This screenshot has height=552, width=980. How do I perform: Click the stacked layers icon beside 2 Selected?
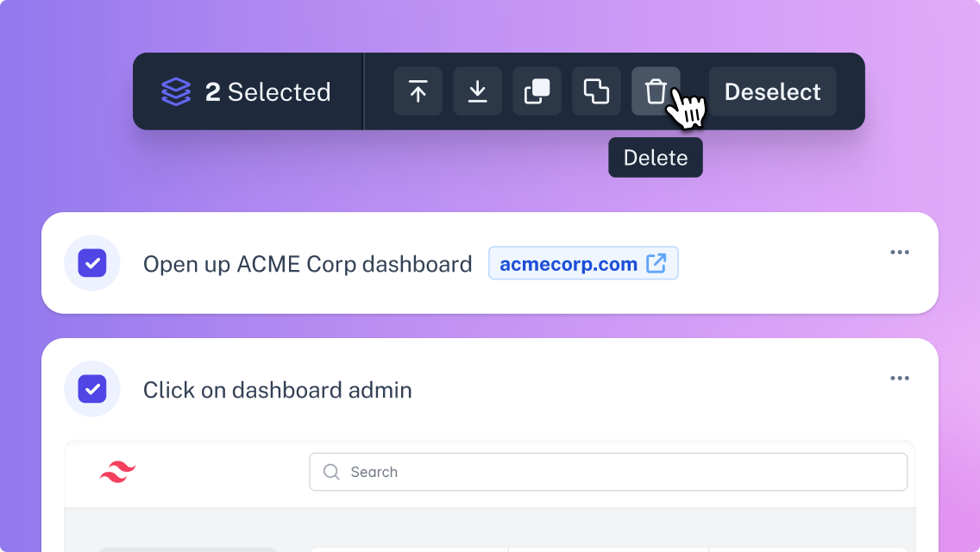pyautogui.click(x=176, y=92)
